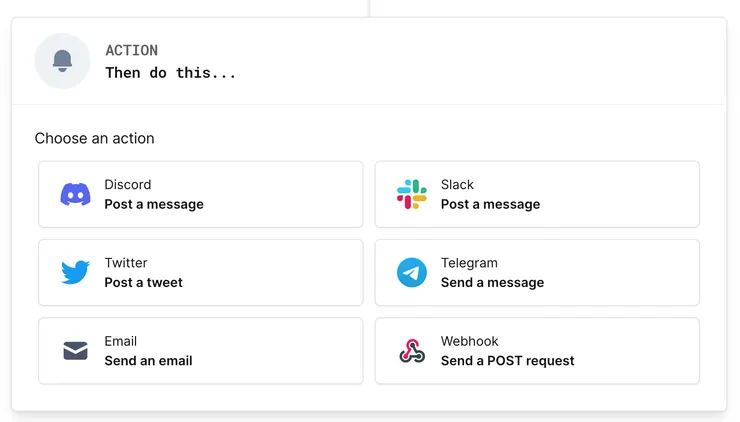Click the Email envelope icon
The width and height of the screenshot is (740, 422).
tap(75, 351)
